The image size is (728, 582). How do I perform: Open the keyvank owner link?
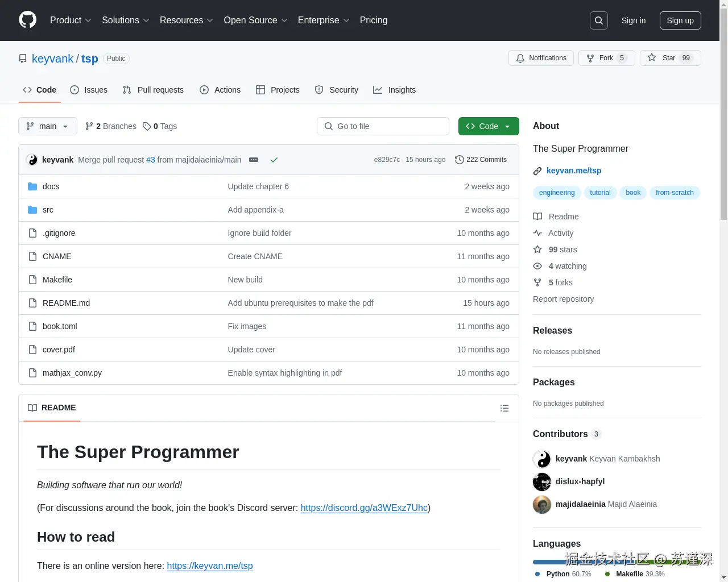click(52, 59)
